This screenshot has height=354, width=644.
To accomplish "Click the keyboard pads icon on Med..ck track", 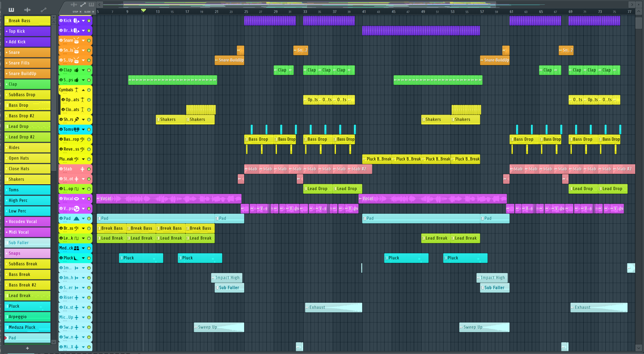I will tap(76, 248).
